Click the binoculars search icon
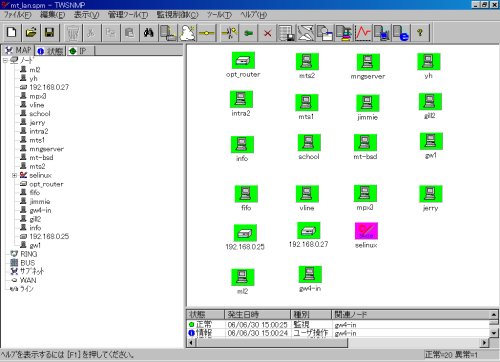This screenshot has width=500, height=362. coord(149,33)
